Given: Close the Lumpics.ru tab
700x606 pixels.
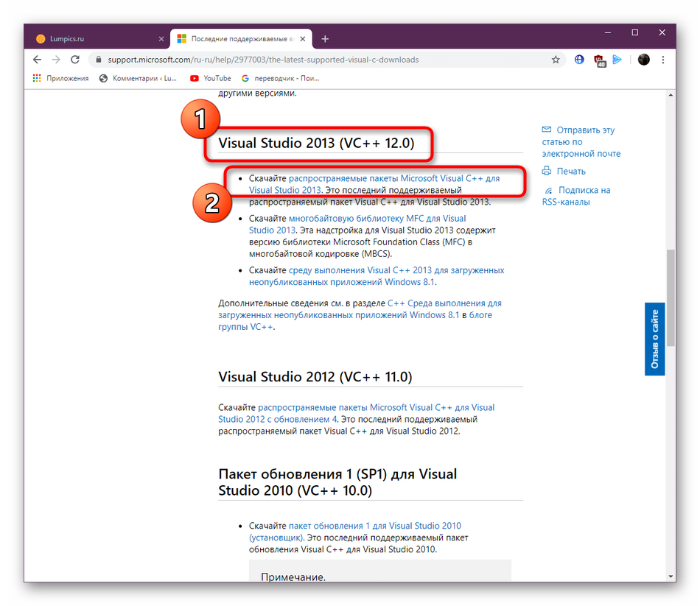Looking at the screenshot, I should (x=161, y=39).
